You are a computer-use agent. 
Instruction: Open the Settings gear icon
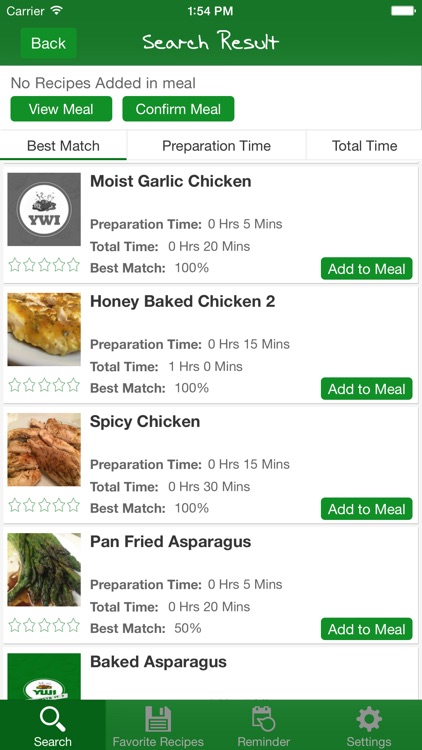(369, 719)
